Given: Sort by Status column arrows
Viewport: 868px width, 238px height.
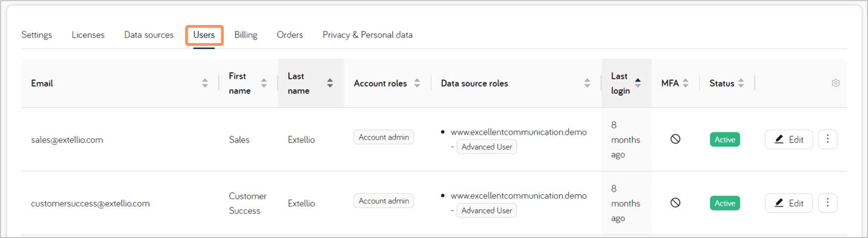Looking at the screenshot, I should coord(741,84).
